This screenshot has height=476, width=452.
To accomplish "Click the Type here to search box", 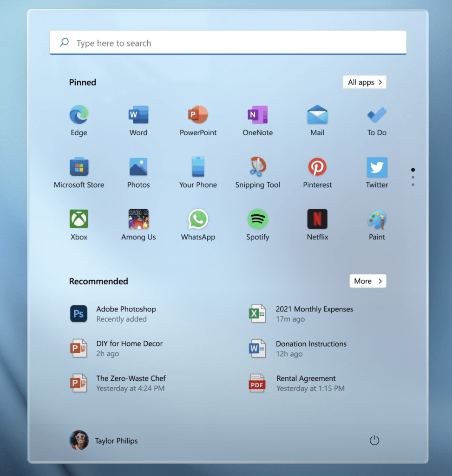I will pos(228,43).
